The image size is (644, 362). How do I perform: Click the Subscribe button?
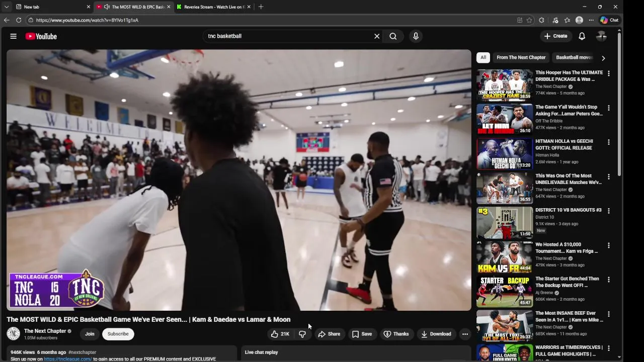(118, 334)
